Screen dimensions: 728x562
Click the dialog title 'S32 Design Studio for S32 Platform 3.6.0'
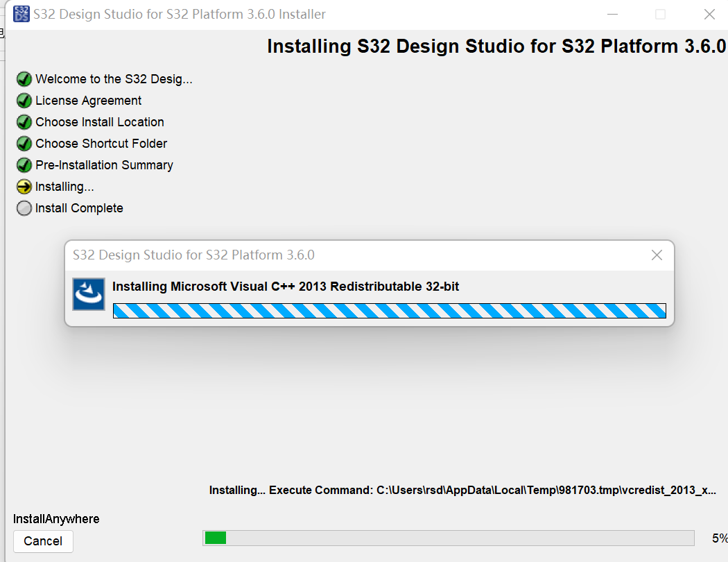193,255
